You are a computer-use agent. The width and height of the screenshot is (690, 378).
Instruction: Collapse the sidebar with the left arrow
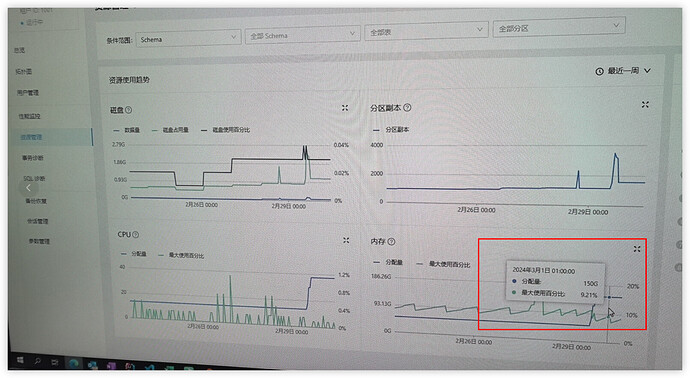(28, 188)
